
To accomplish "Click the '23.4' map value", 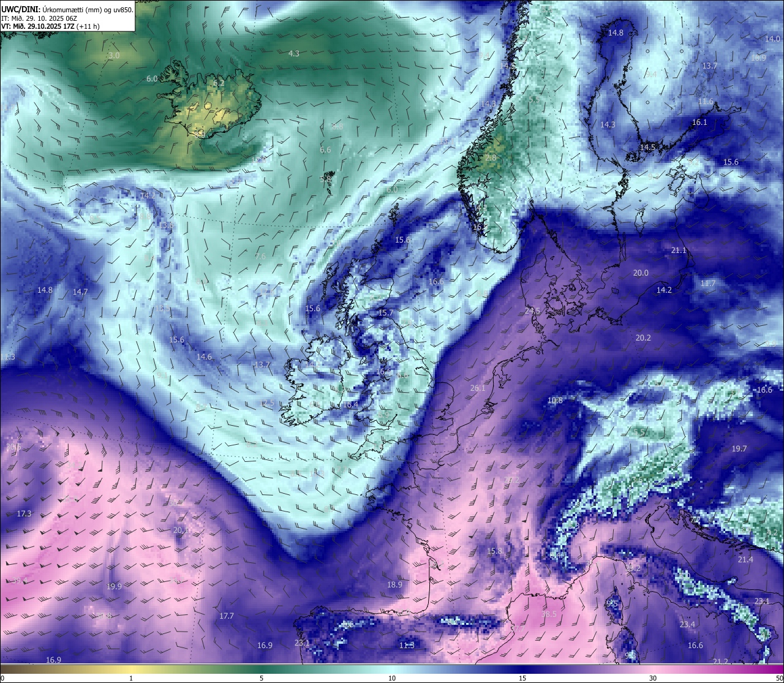I will tap(687, 625).
